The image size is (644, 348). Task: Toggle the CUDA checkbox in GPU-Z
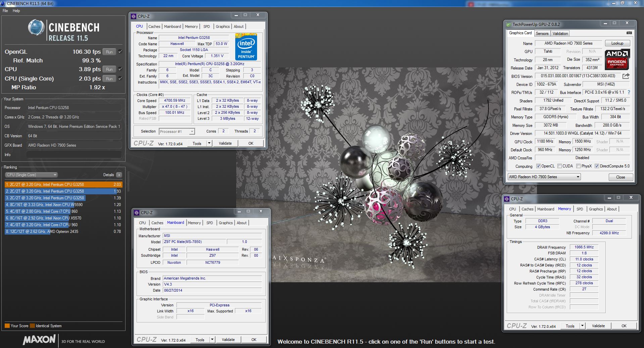pyautogui.click(x=559, y=166)
